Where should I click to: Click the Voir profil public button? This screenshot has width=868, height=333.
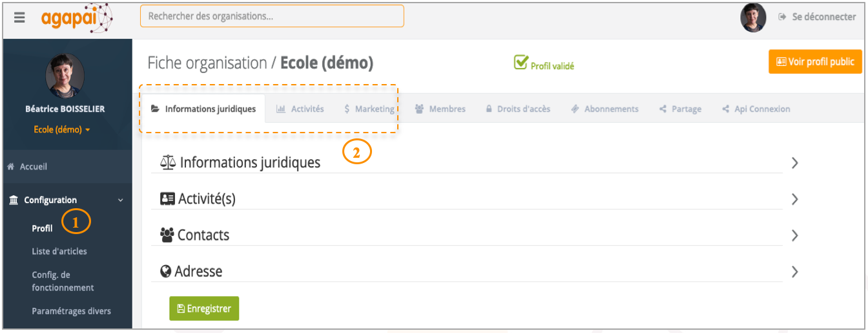815,62
